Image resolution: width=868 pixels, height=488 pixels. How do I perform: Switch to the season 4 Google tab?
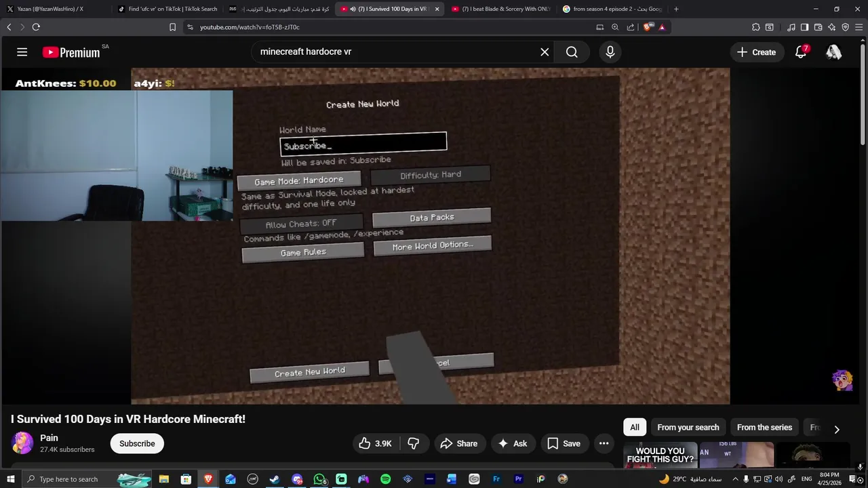click(612, 9)
